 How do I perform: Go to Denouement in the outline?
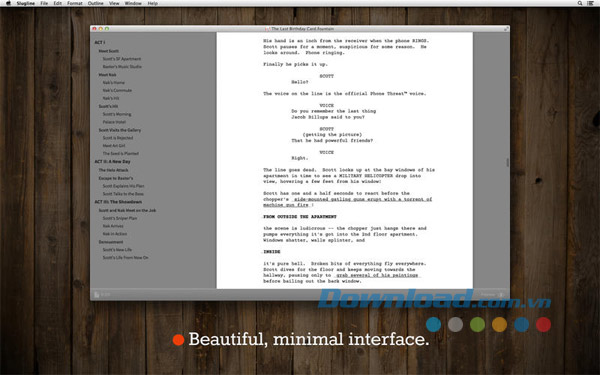tap(111, 242)
